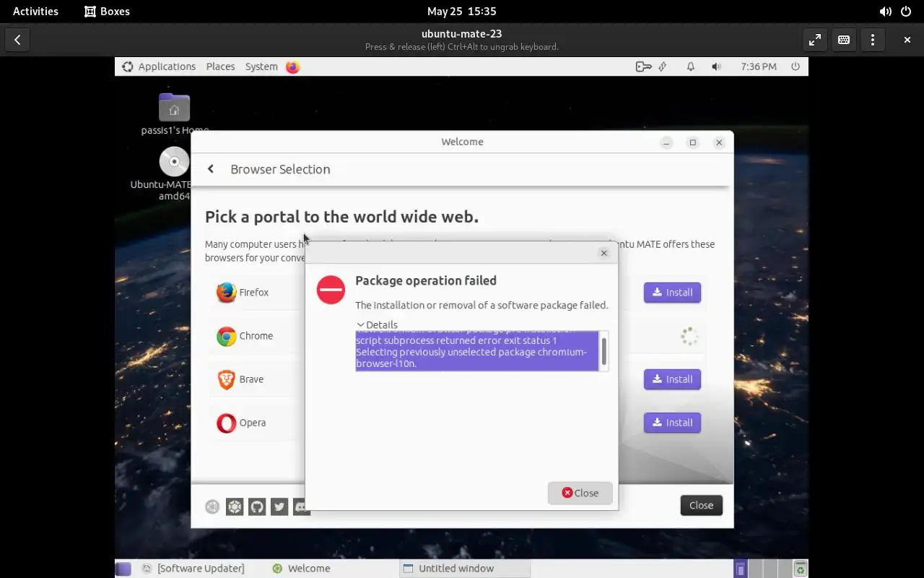Viewport: 924px width, 578px height.
Task: Click the dark Close button in Welcome window
Action: coord(701,505)
